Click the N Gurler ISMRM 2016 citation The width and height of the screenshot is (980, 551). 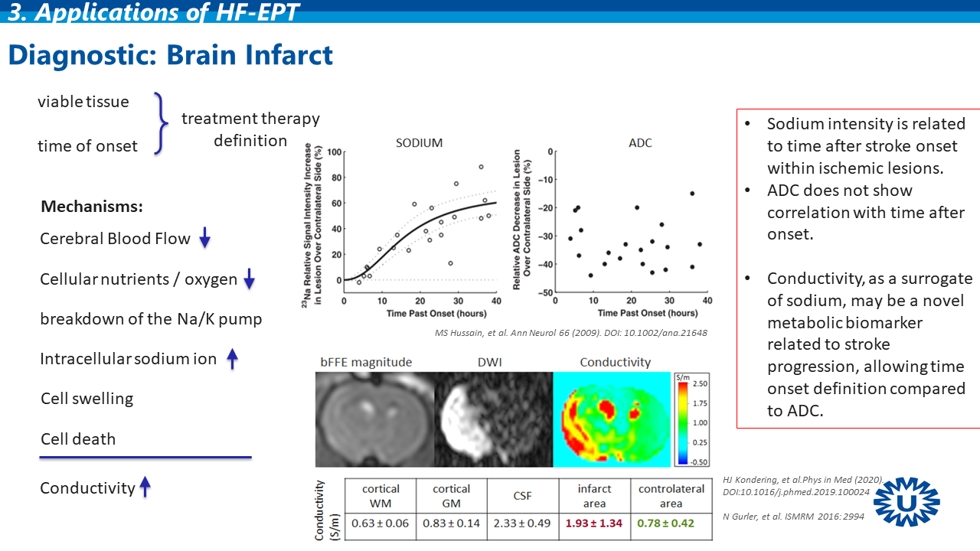point(793,517)
